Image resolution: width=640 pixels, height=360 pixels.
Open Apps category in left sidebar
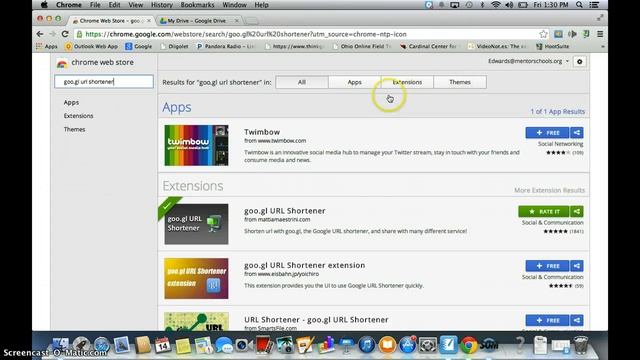pyautogui.click(x=71, y=102)
